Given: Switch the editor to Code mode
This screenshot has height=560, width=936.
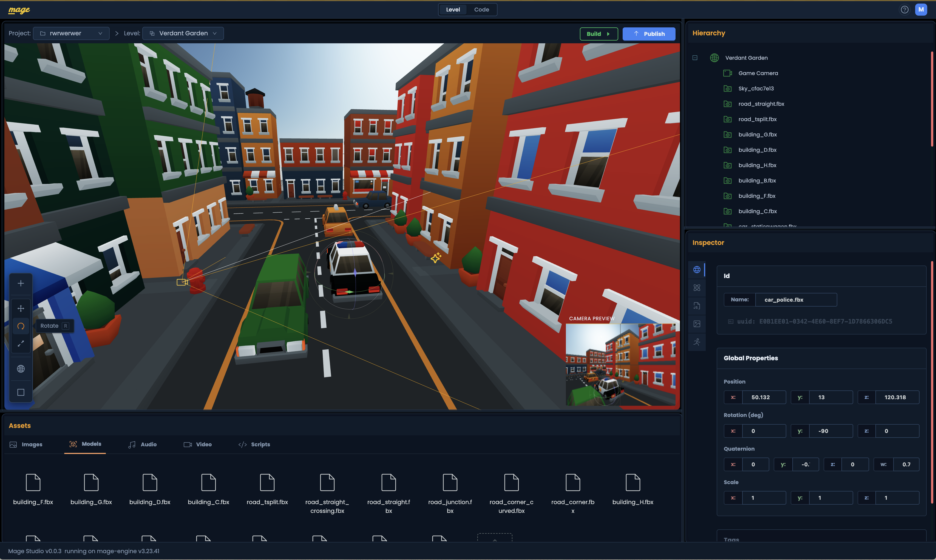Looking at the screenshot, I should coord(481,9).
